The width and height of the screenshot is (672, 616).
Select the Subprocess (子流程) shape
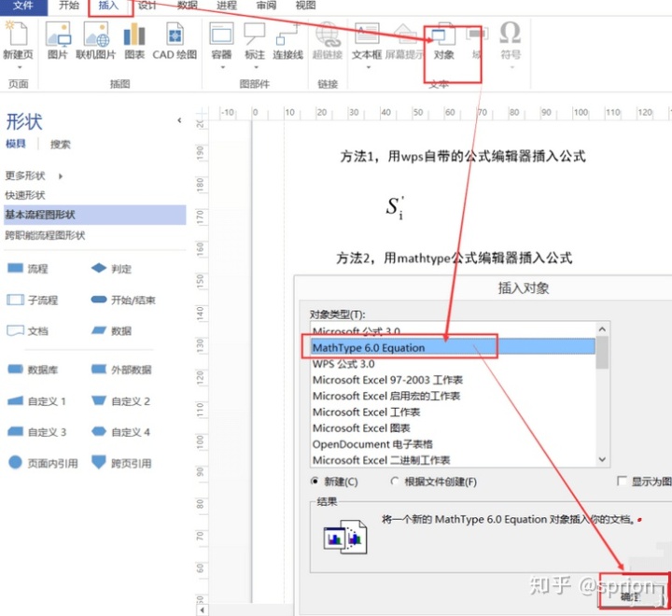pos(32,300)
